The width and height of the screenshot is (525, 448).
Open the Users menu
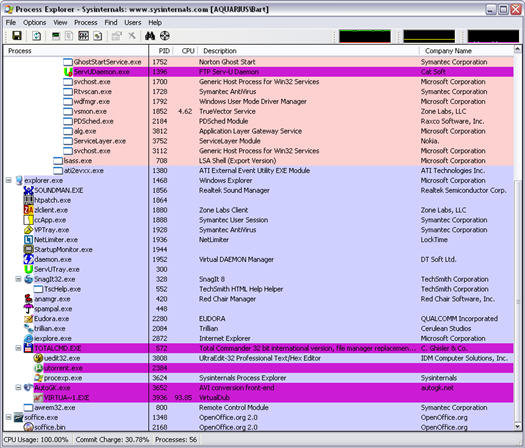[133, 22]
